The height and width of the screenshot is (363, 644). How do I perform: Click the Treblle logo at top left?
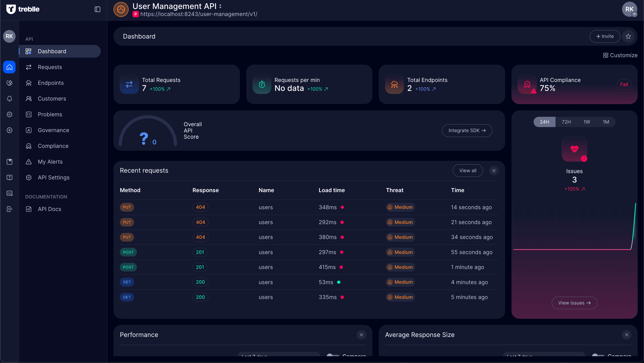[x=23, y=9]
